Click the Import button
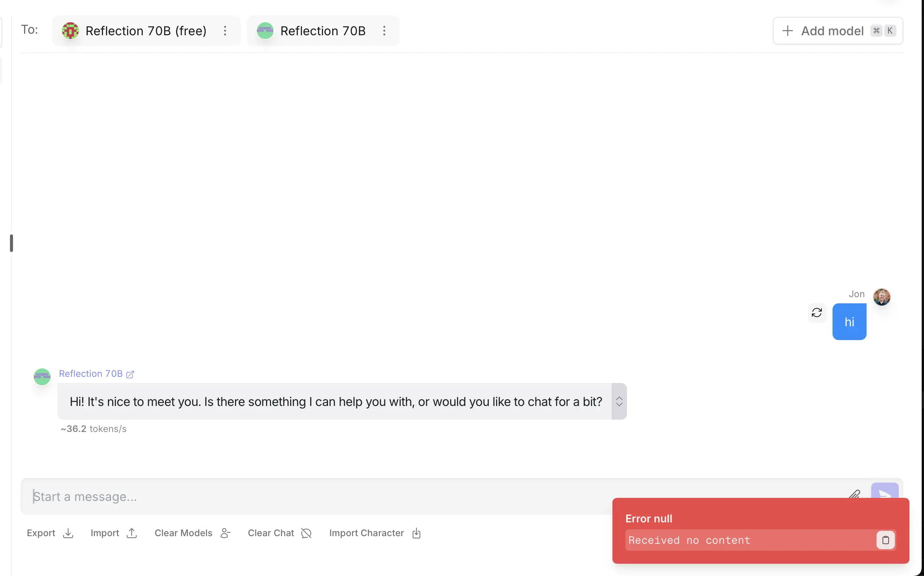This screenshot has height=576, width=924. tap(114, 533)
